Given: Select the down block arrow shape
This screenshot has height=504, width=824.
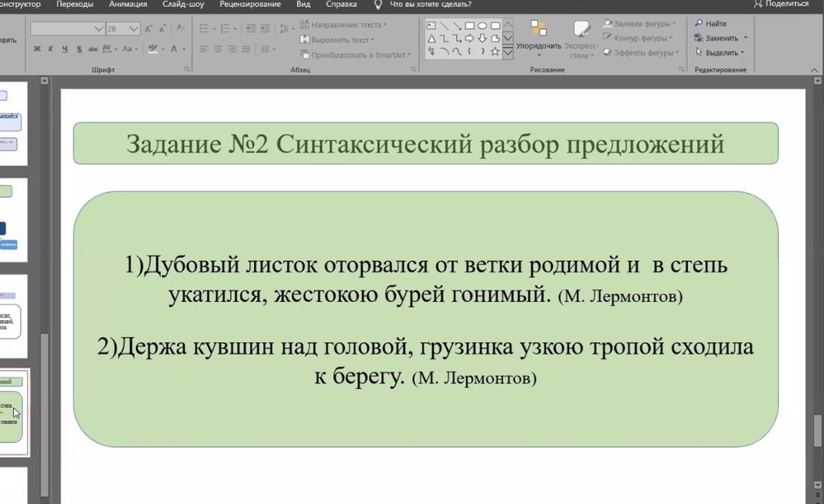Looking at the screenshot, I should point(482,38).
